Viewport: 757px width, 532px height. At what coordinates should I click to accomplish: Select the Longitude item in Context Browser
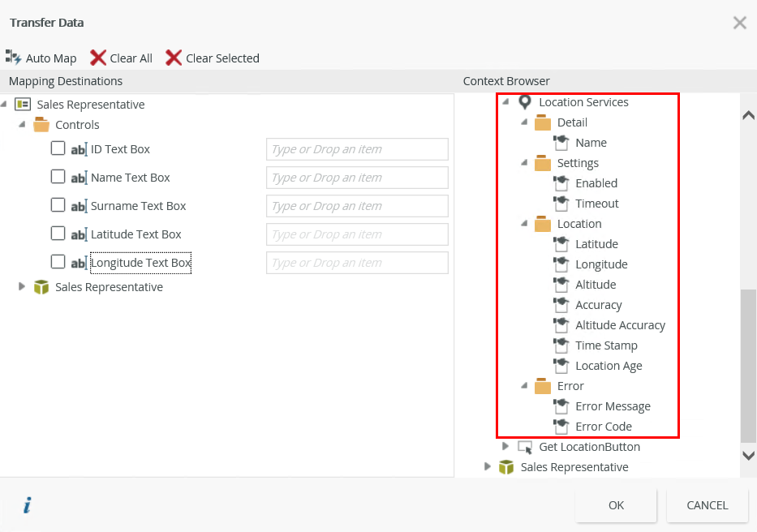point(601,264)
